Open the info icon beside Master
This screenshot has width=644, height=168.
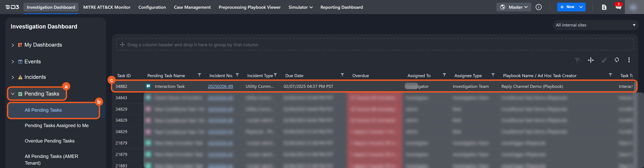click(x=539, y=7)
